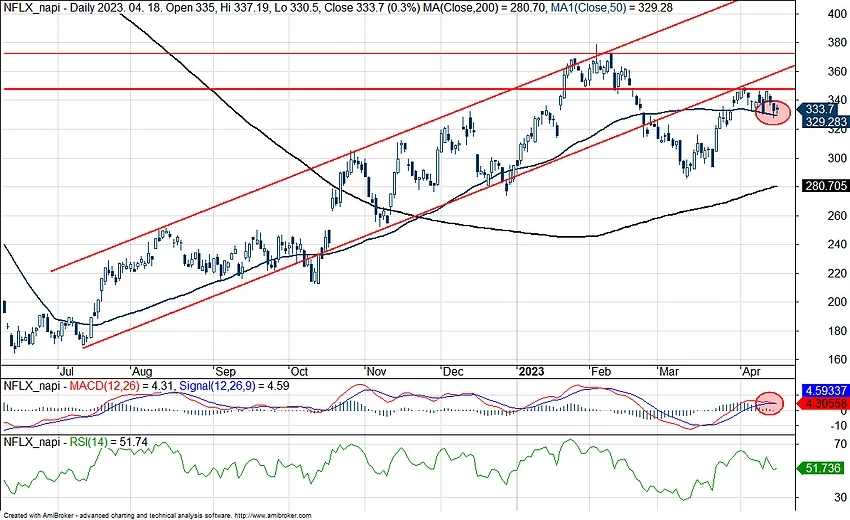The image size is (850, 520).
Task: Click the blue 4.59337 signal value label
Action: [826, 391]
